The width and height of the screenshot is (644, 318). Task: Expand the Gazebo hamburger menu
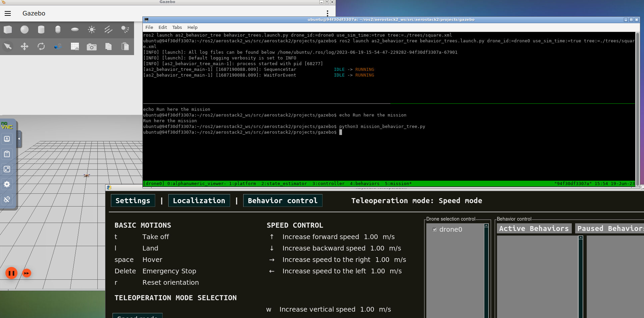click(x=7, y=13)
